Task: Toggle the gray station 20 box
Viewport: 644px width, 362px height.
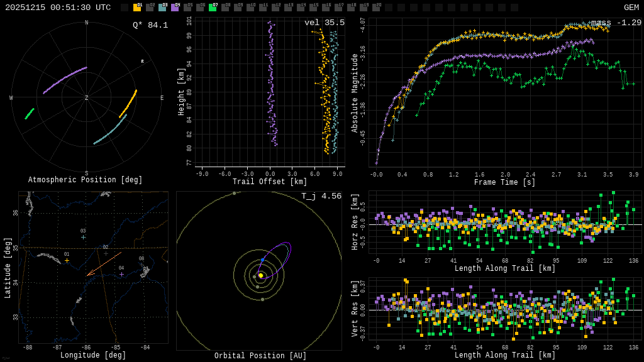Action: 376,8
